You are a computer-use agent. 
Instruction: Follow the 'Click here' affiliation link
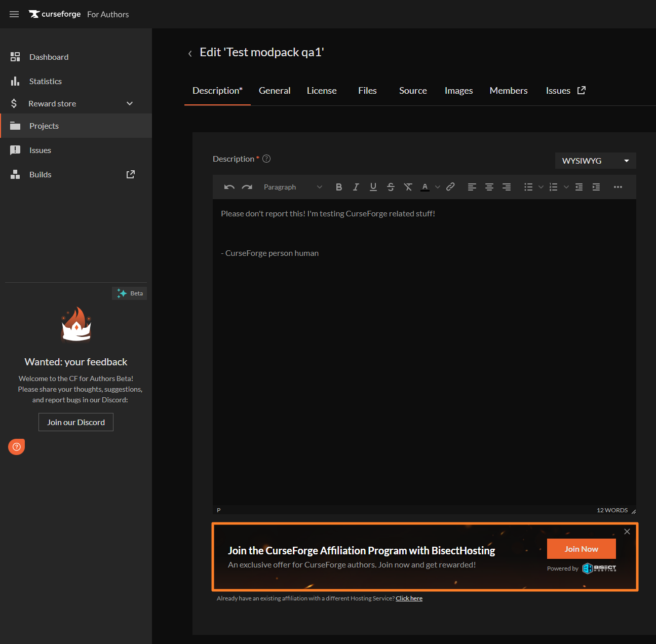pyautogui.click(x=409, y=598)
